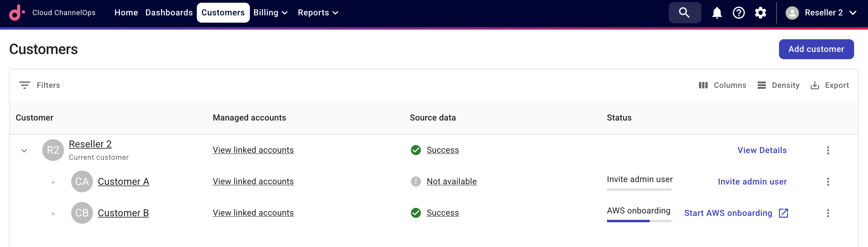Navigate to the Dashboards section

coord(168,12)
